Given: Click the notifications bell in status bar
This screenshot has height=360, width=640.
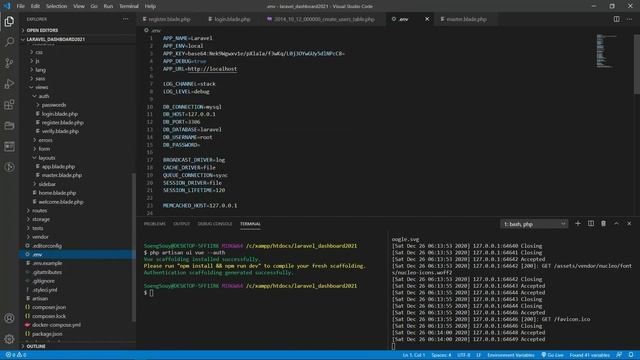Looking at the screenshot, I should pyautogui.click(x=631, y=355).
